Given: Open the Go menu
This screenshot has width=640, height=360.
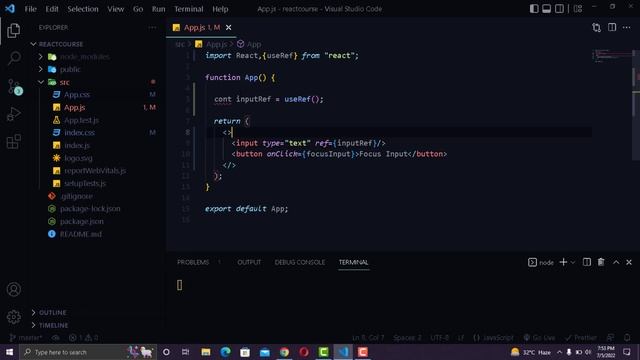Looking at the screenshot, I should click(138, 9).
